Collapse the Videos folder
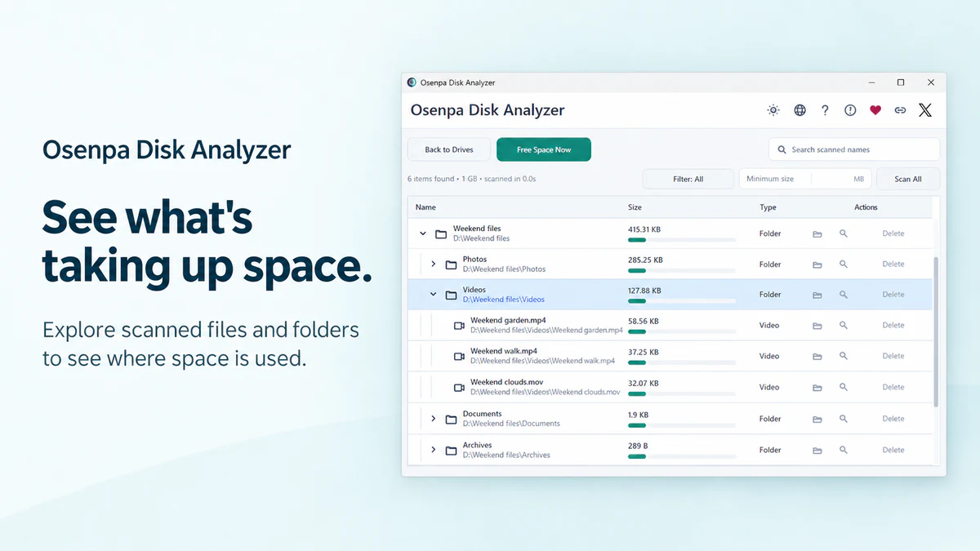Image resolution: width=980 pixels, height=551 pixels. point(434,295)
